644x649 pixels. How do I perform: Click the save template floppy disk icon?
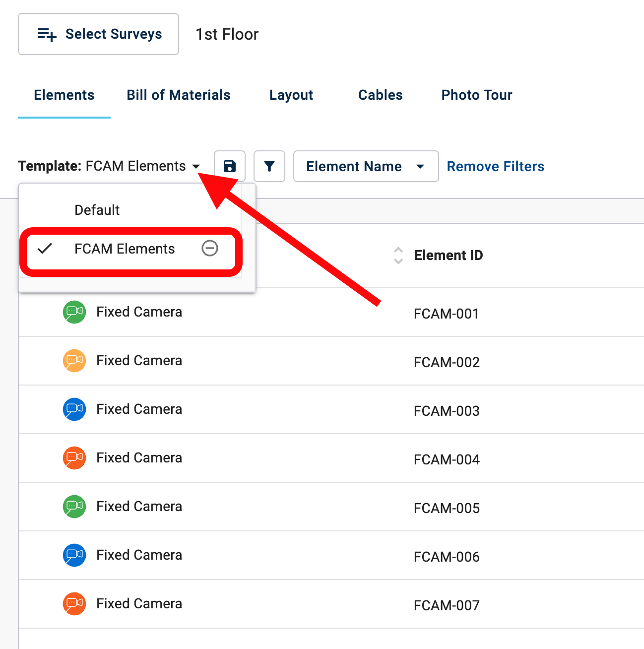(229, 166)
